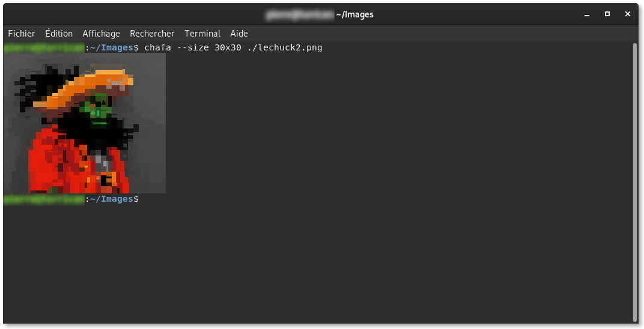The height and width of the screenshot is (329, 644).
Task: Click the ~/Images path in the bottom prompt
Action: coord(111,199)
